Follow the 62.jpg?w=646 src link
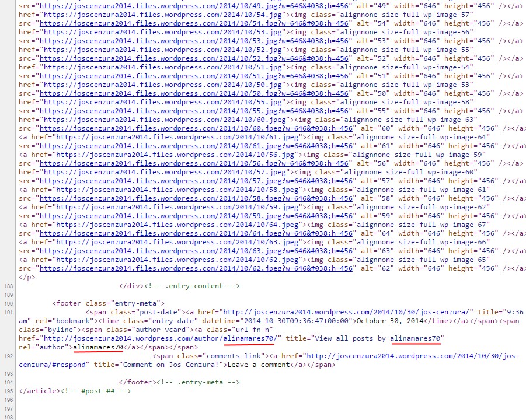 tap(196, 268)
